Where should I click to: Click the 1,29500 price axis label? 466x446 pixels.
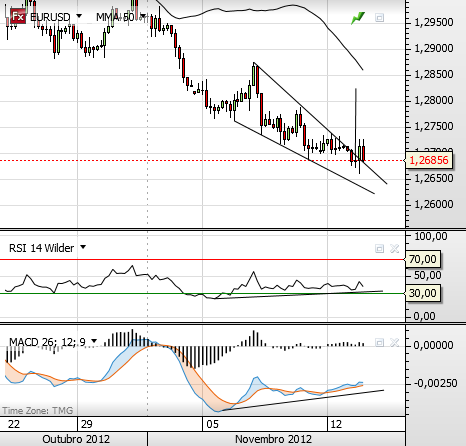point(434,22)
